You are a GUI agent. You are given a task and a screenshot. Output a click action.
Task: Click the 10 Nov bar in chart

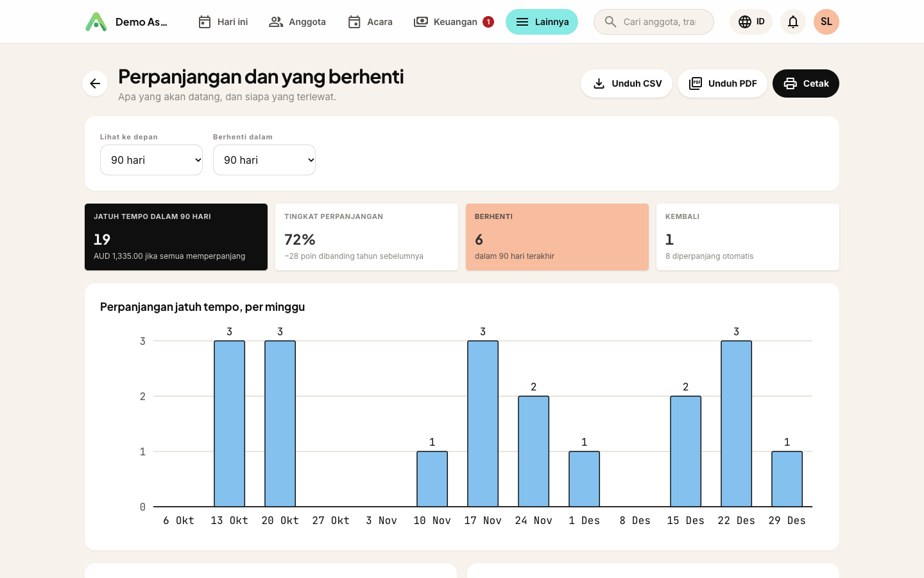[432, 479]
